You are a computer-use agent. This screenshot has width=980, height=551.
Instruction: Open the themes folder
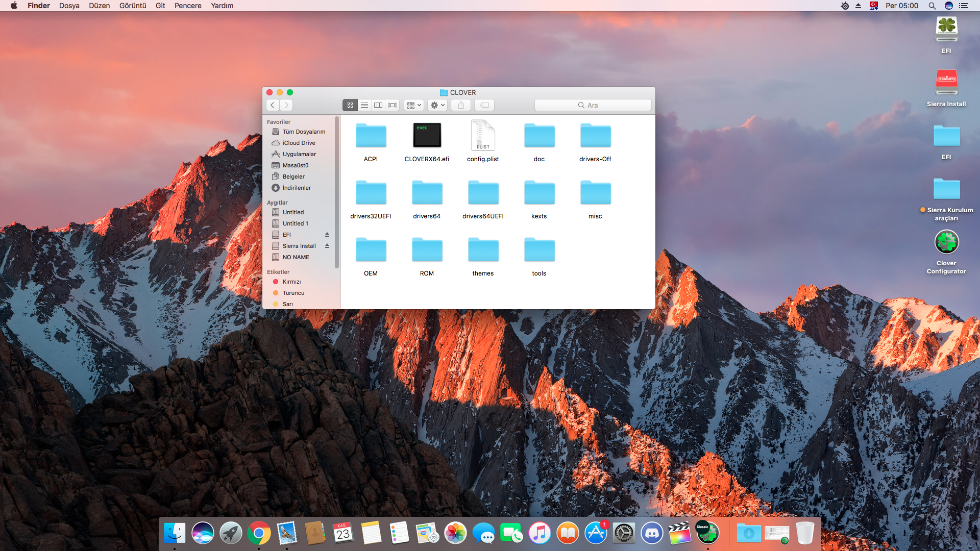click(x=482, y=250)
